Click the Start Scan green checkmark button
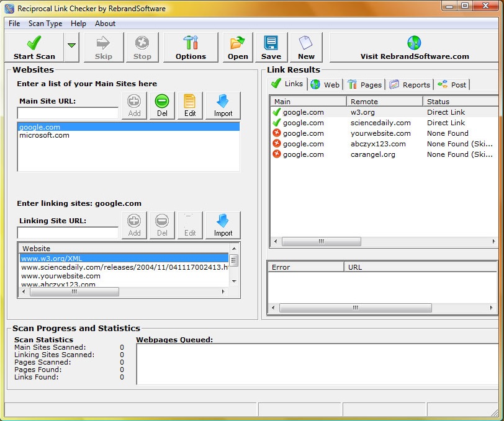Image resolution: width=504 pixels, height=421 pixels. coord(34,48)
